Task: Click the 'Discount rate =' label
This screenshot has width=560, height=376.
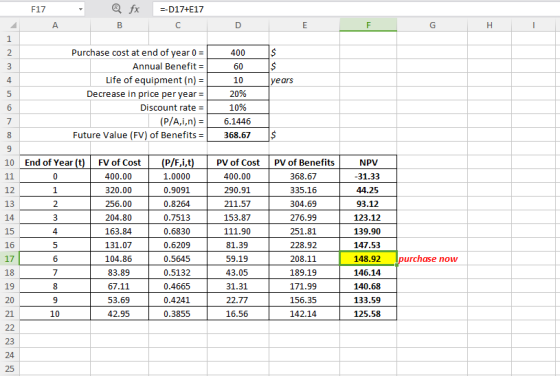Action: pyautogui.click(x=172, y=107)
